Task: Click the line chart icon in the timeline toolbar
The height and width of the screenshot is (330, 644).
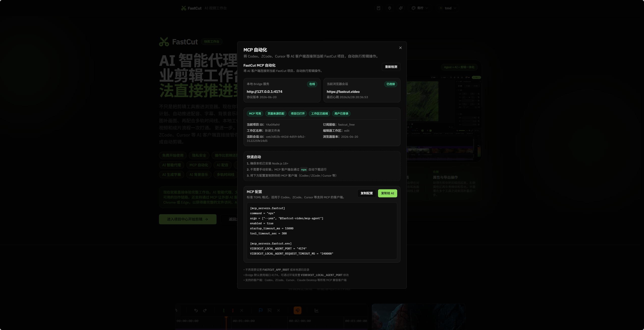Action: pos(316,311)
